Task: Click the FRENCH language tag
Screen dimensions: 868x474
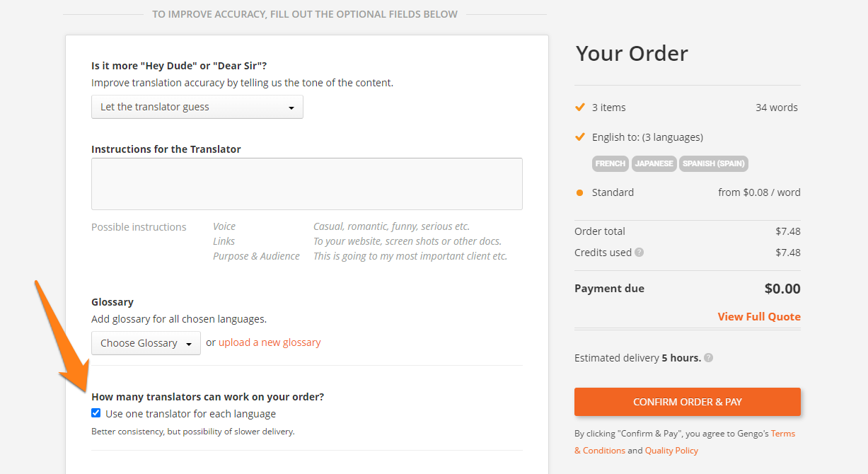Action: point(611,163)
